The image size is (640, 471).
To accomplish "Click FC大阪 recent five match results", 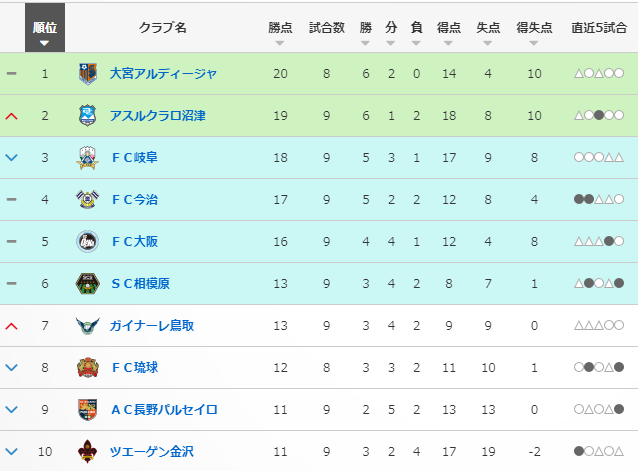I will pos(599,242).
